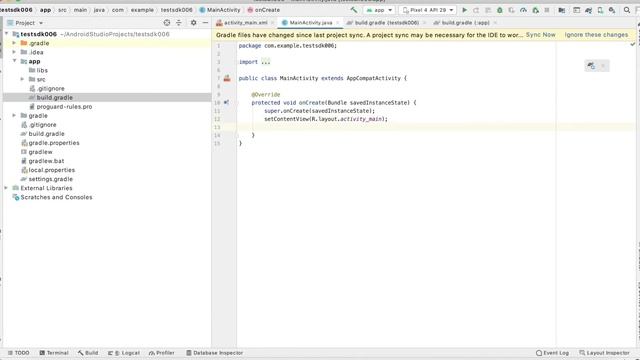This screenshot has height=360, width=640.
Task: Open the Database Inspector tool window
Action: 214,353
